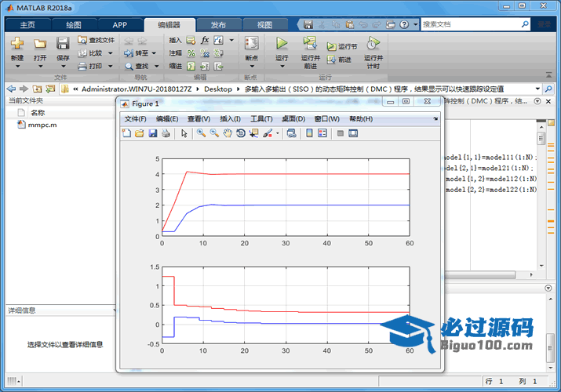Toggle Figure 1 rotate 3D tool
Viewport: 561px width, 392px height.
click(x=241, y=133)
